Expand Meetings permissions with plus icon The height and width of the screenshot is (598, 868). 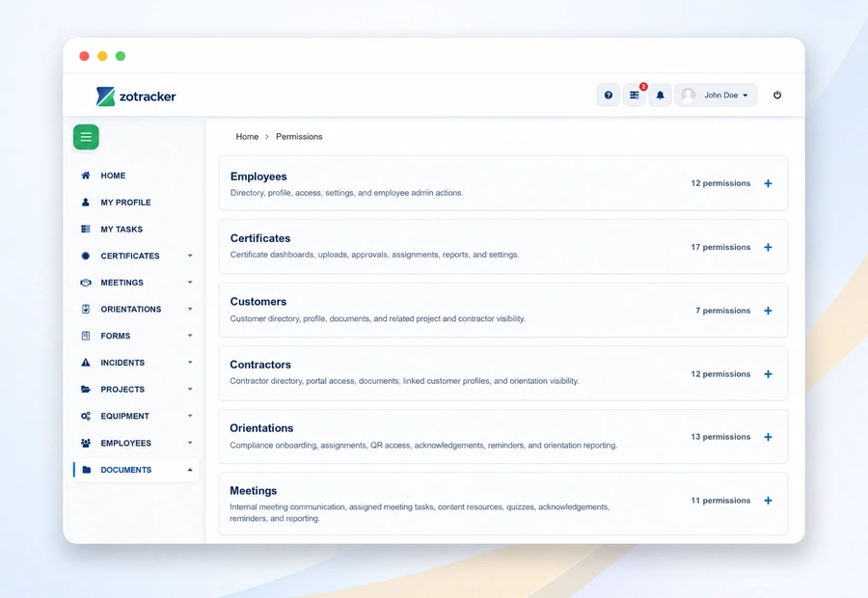[768, 501]
